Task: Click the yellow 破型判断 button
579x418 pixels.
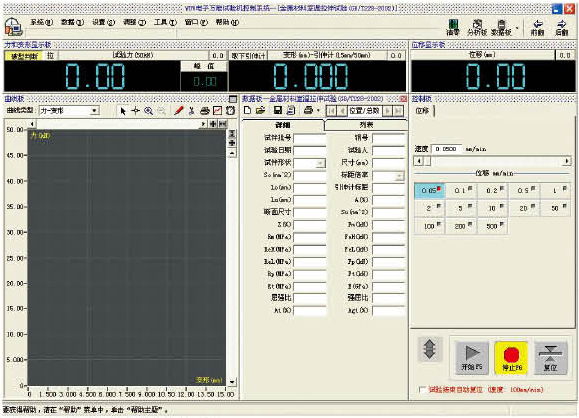Action: 24,56
